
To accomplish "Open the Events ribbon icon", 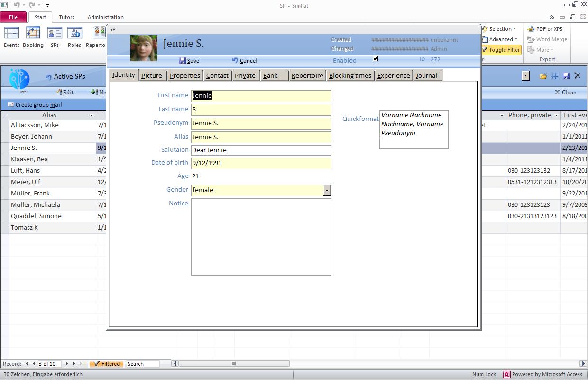I will (11, 37).
